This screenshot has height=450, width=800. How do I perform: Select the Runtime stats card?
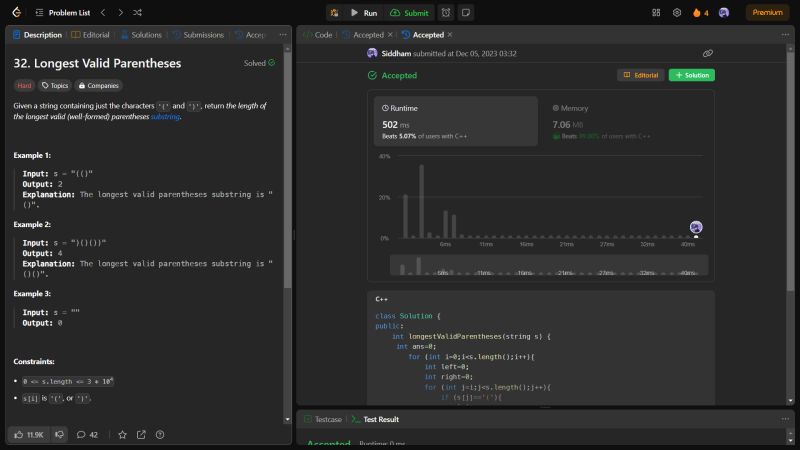coord(456,121)
